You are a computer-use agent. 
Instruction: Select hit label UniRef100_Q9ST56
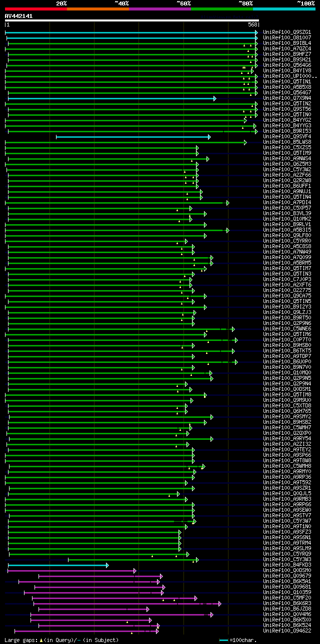coord(287,109)
